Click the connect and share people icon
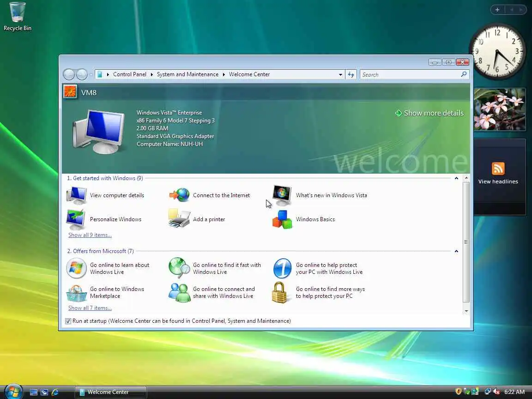The image size is (532, 399). pos(179,292)
